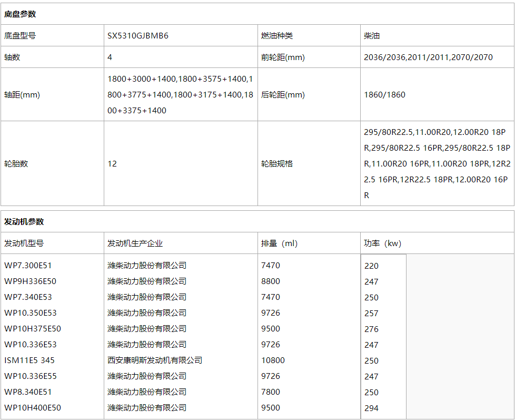This screenshot has height=420, width=515.
Task: Click power 250 in ISM11E5 345 row
Action: (371, 360)
